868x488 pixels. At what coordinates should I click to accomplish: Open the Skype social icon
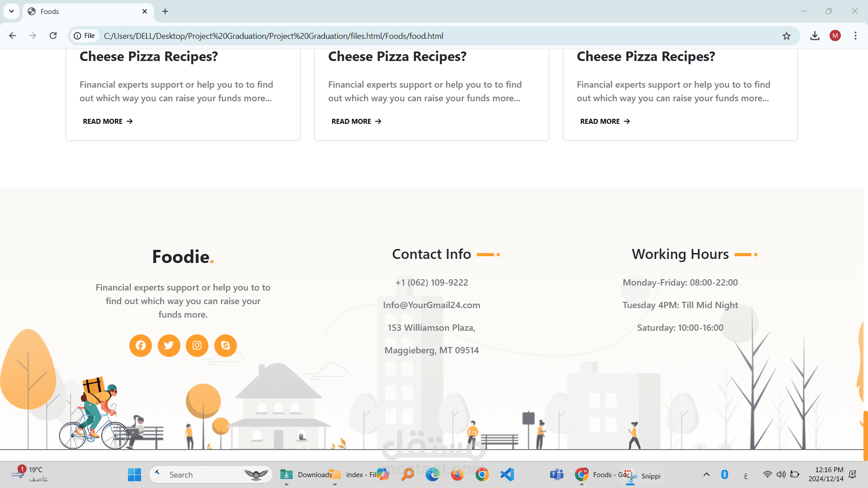pos(225,346)
